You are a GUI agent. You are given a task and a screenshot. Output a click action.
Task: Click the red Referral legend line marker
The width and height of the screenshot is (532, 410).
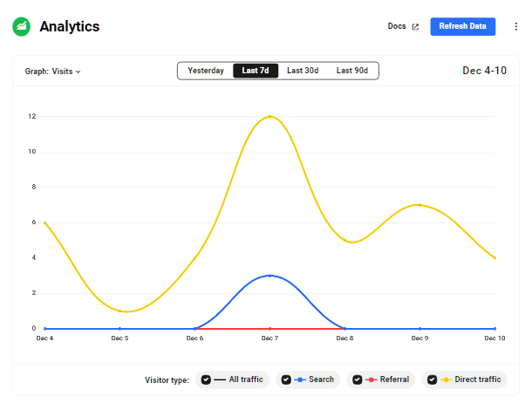click(372, 379)
